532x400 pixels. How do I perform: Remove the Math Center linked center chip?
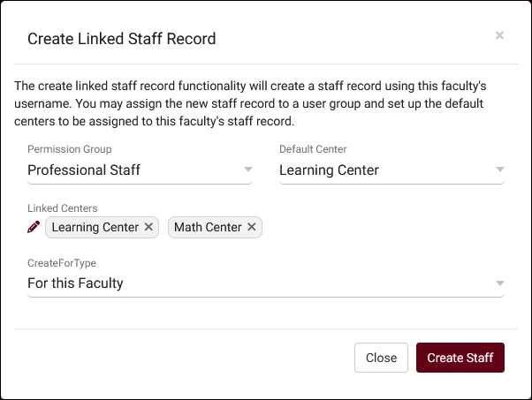[x=251, y=227]
